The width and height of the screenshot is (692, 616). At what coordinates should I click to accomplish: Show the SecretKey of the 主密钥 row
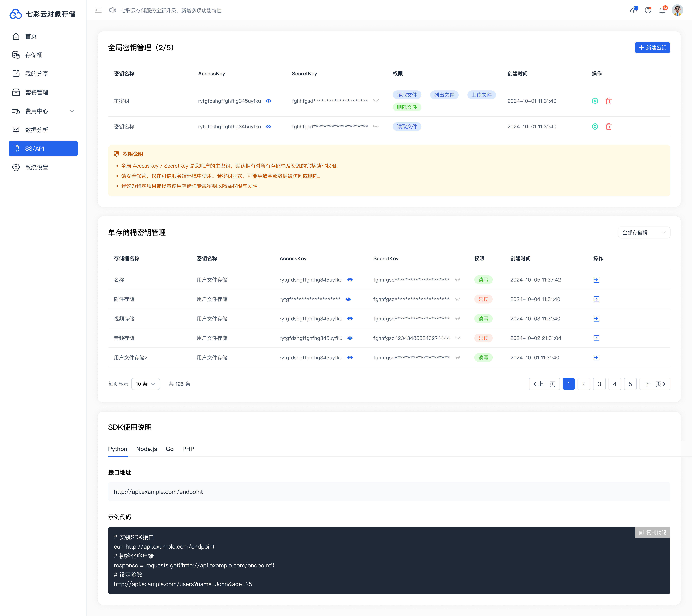376,101
